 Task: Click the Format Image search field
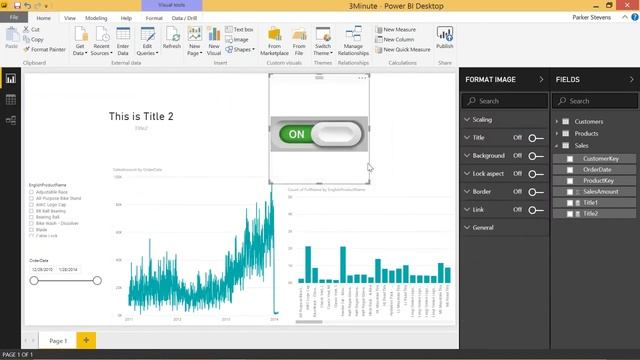coord(505,101)
